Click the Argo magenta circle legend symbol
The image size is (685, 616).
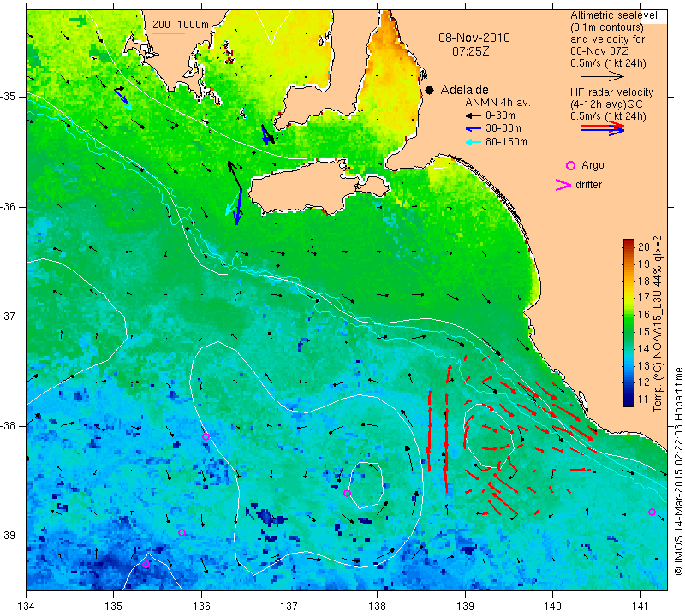(x=570, y=165)
